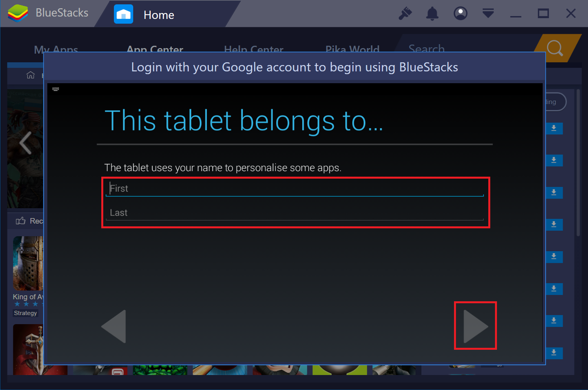This screenshot has height=390, width=588.
Task: Click the keyboard icon in setup window
Action: click(x=56, y=89)
